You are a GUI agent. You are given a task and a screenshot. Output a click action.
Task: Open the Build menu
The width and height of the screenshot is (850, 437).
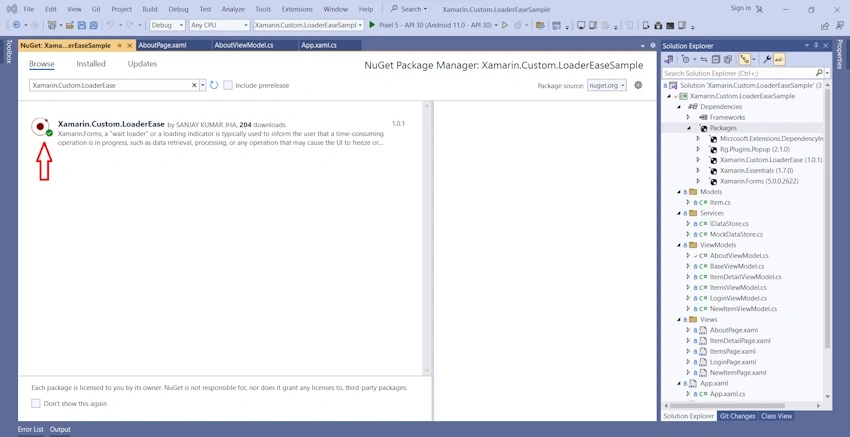pos(150,9)
